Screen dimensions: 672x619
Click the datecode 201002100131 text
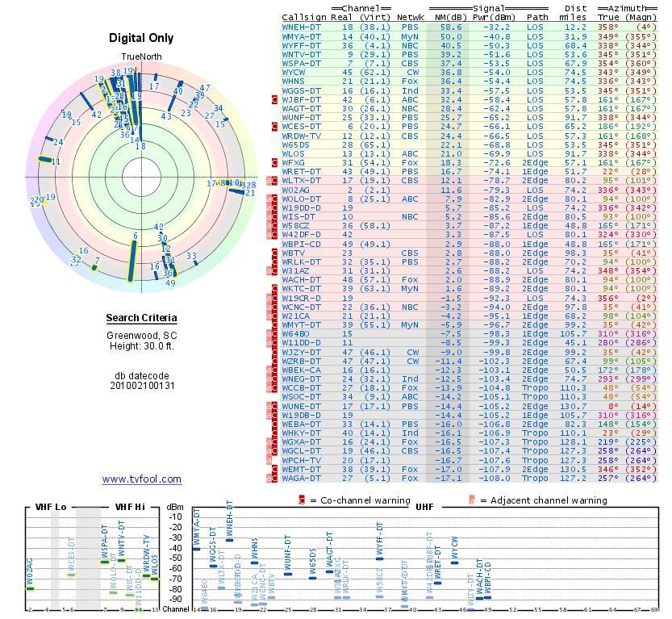(142, 386)
